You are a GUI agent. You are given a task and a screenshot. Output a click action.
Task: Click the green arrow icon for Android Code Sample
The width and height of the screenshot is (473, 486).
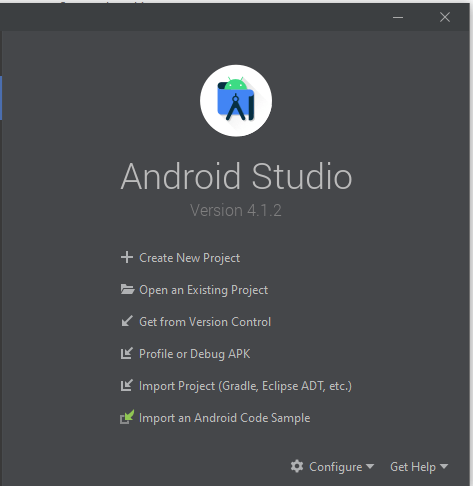click(x=127, y=417)
